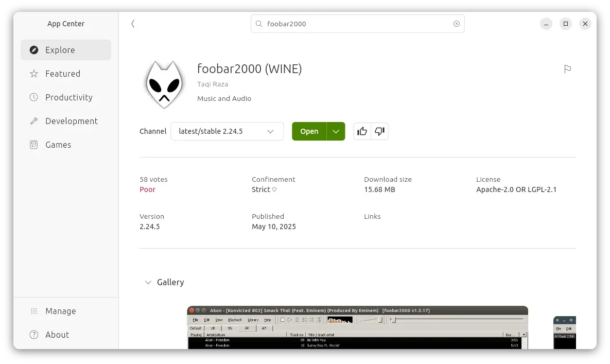The image size is (610, 364).
Task: Click the version value 2.24.5
Action: (x=150, y=227)
